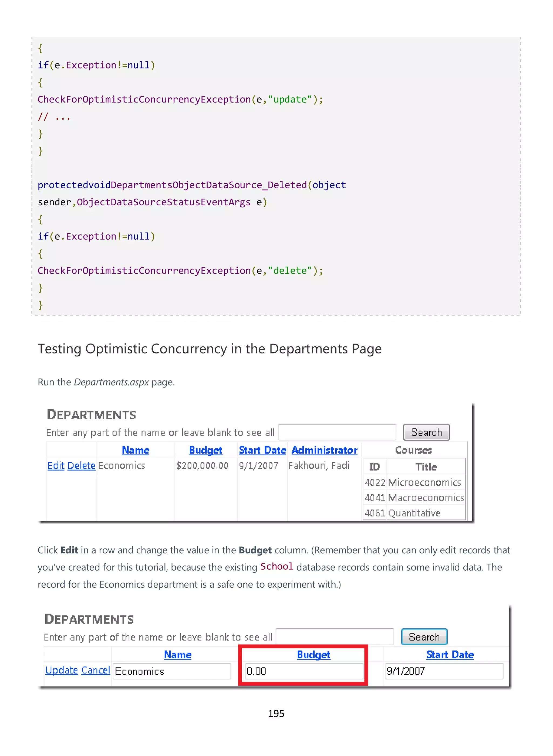Click the empty search box in first Departments panel
Image resolution: width=553 pixels, height=756 pixels.
coord(337,432)
